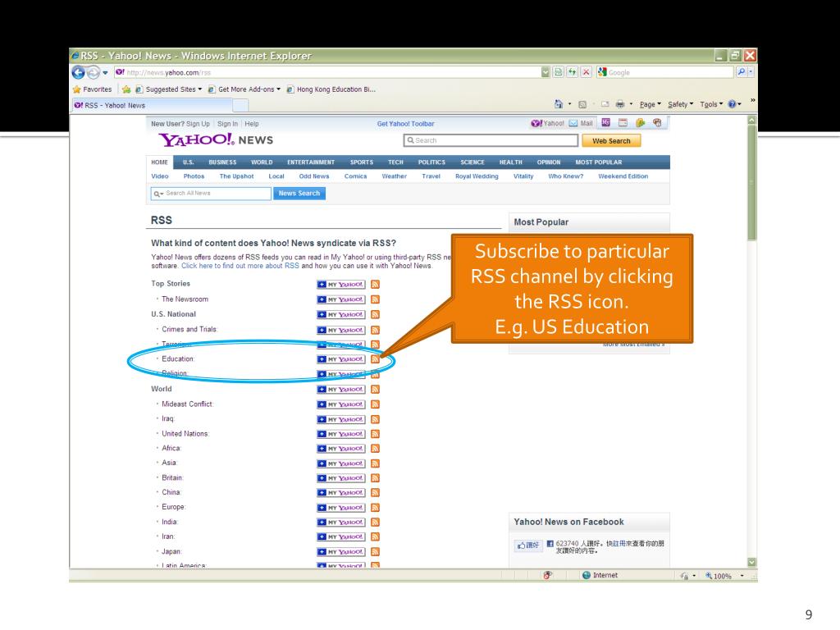Viewport: 840px width, 630px height.
Task: Select the MOST POPULAR navigation tab
Action: pyautogui.click(x=598, y=162)
